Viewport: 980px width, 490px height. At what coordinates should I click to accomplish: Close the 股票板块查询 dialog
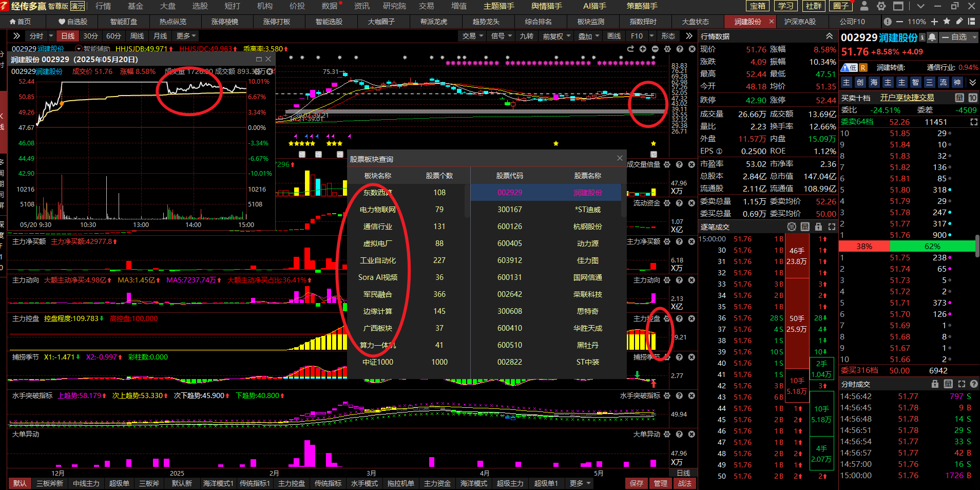[x=620, y=158]
